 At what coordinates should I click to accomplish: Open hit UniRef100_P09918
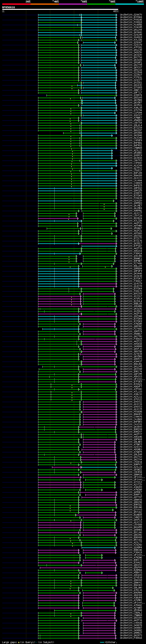131,22
